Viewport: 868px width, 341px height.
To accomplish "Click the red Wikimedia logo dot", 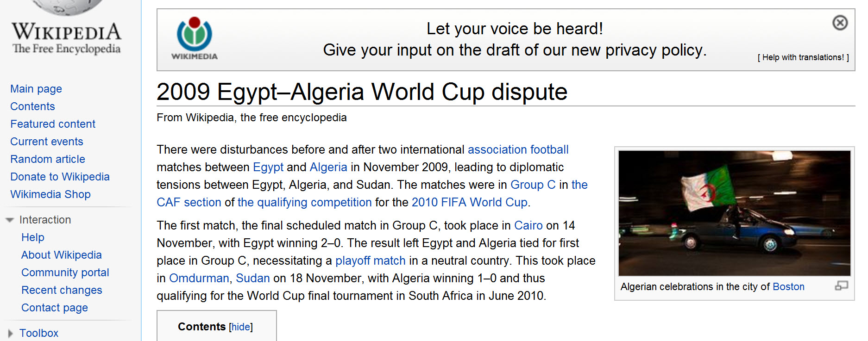I will coord(193,22).
